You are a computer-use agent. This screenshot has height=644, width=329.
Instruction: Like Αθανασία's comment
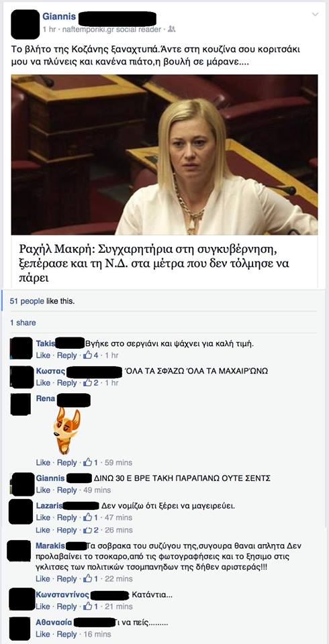coord(43,634)
